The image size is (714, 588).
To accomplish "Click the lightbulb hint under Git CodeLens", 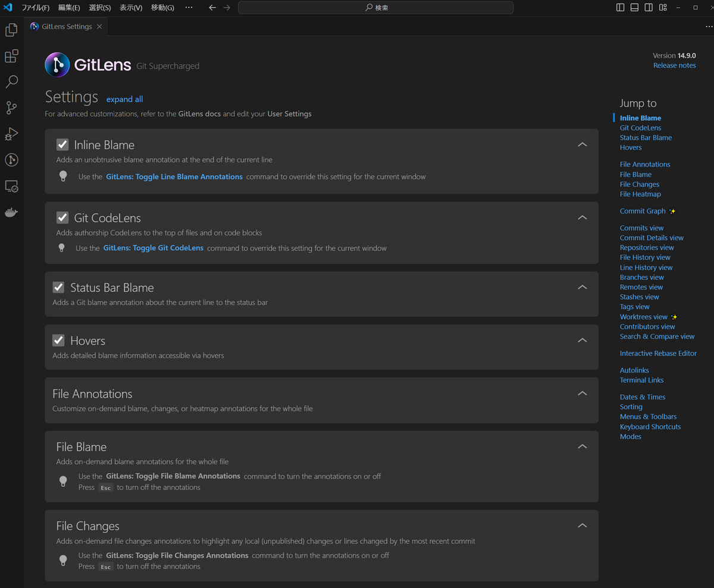I will click(61, 248).
